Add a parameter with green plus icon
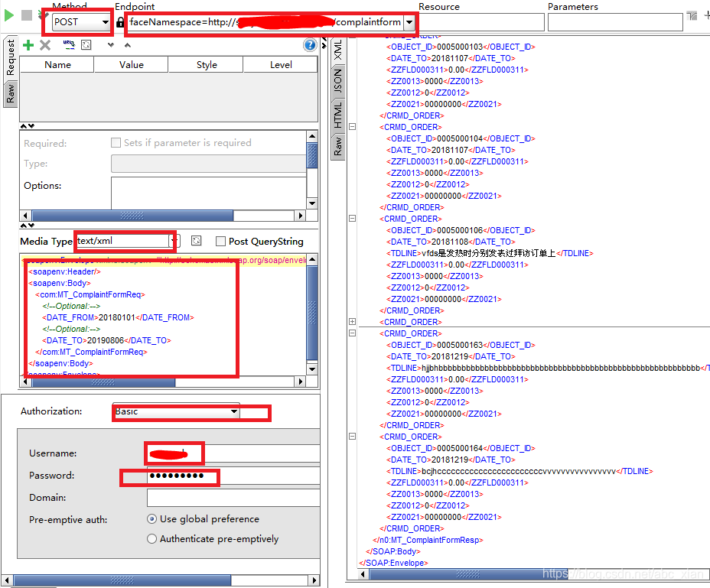Screen dimensions: 710x588 click(x=28, y=45)
